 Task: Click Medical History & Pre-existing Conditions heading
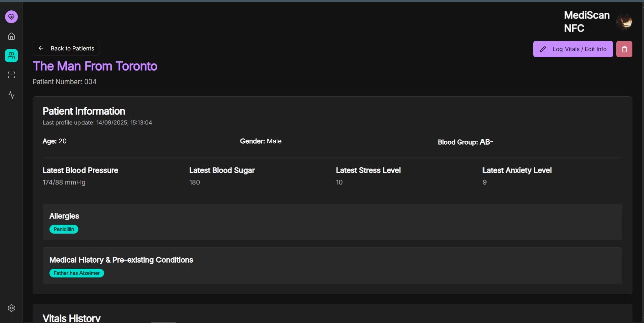(121, 260)
